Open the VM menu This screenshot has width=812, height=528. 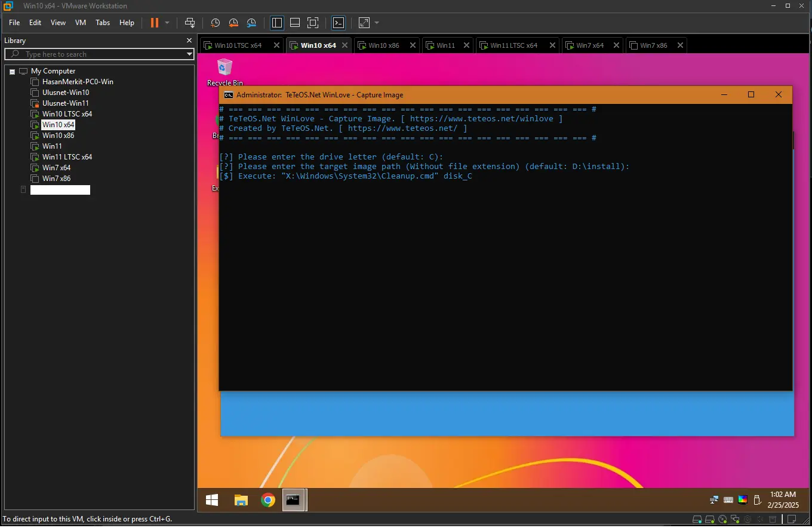[x=81, y=23]
